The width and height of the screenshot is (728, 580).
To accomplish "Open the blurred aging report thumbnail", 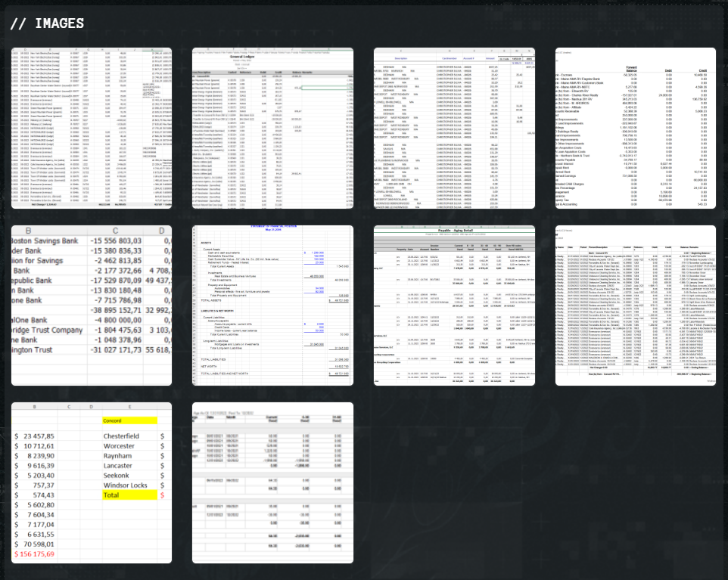I will pyautogui.click(x=272, y=482).
